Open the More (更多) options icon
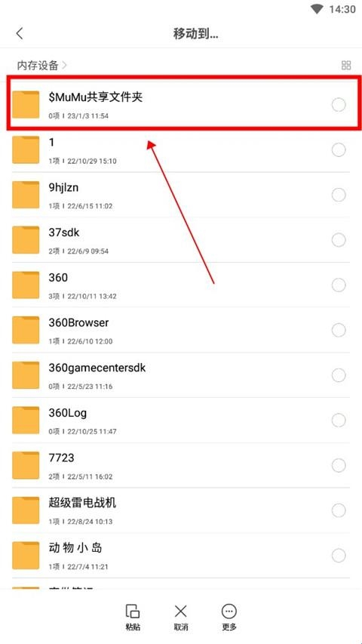Image resolution: width=362 pixels, height=644 pixels. [x=229, y=612]
